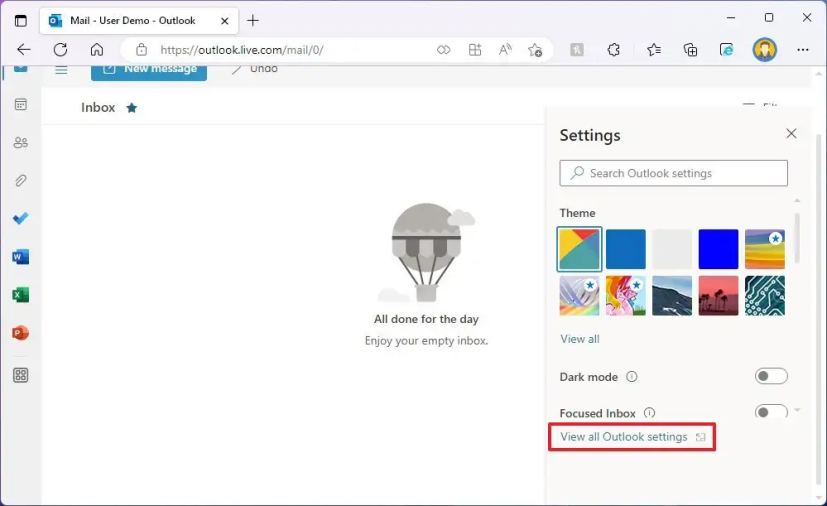Launch Excel from the sidebar

pyautogui.click(x=21, y=295)
